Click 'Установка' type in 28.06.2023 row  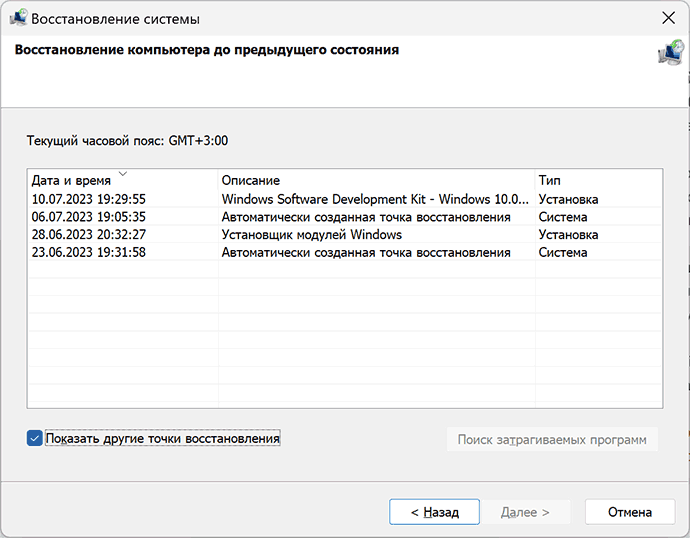(x=568, y=234)
